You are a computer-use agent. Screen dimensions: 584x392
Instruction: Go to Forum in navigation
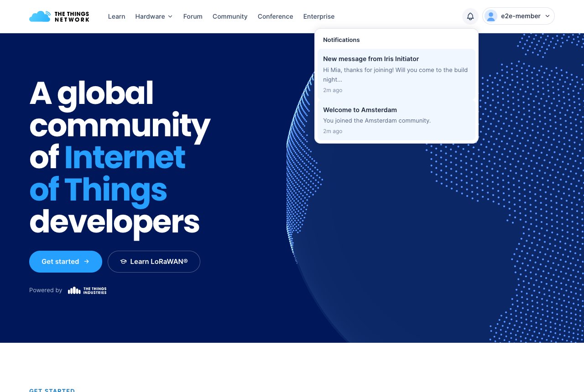pos(193,16)
